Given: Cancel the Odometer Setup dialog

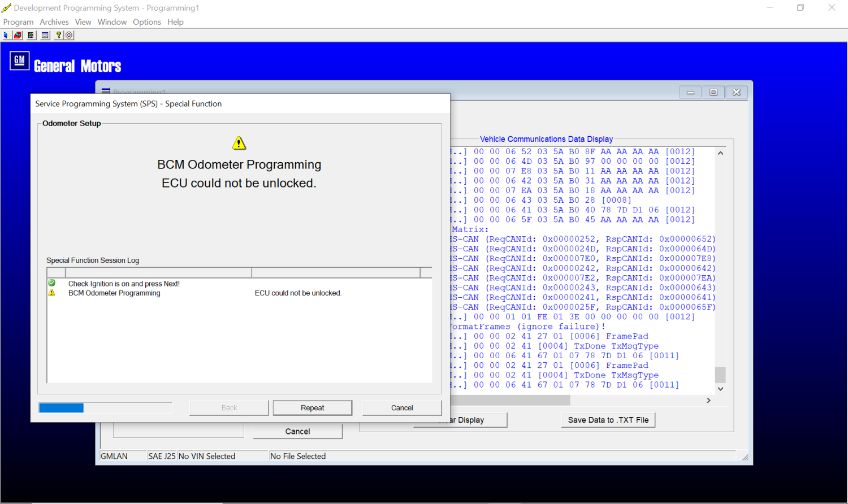Looking at the screenshot, I should point(402,408).
